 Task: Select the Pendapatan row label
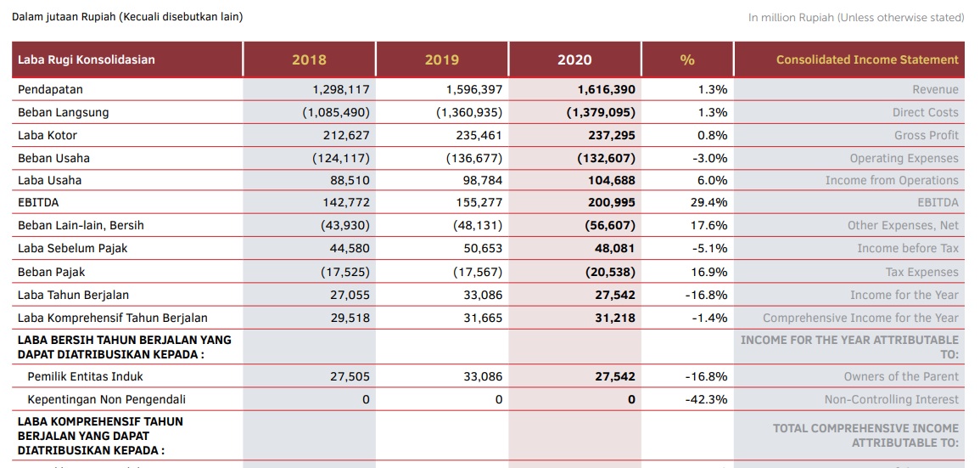coord(51,89)
